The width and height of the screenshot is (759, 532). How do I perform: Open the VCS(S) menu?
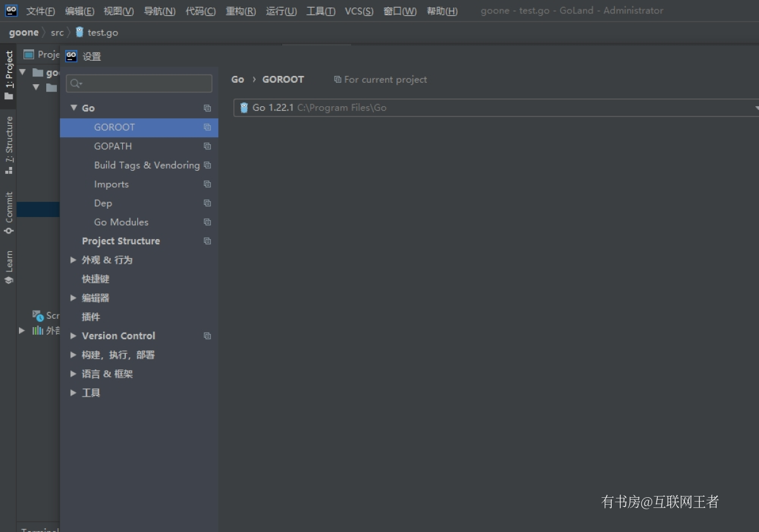coord(359,11)
